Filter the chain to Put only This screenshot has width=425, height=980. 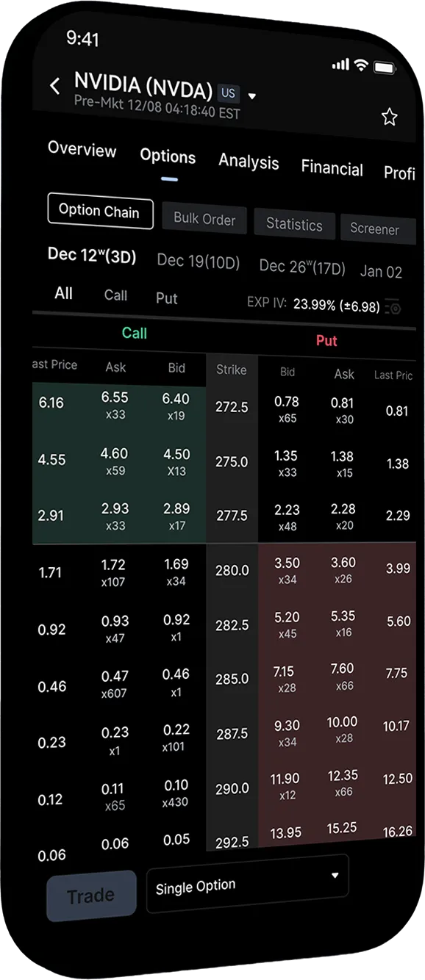[167, 298]
